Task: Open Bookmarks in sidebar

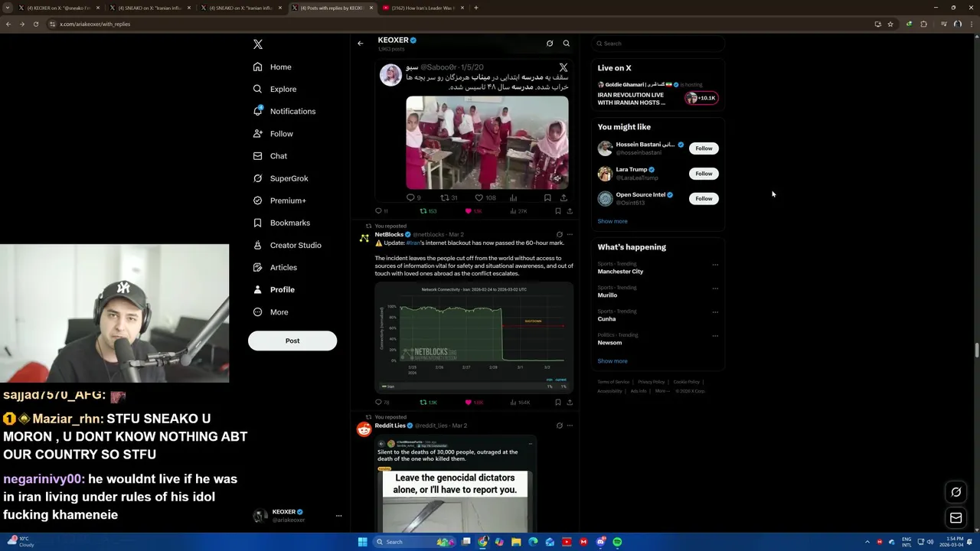Action: pyautogui.click(x=281, y=223)
